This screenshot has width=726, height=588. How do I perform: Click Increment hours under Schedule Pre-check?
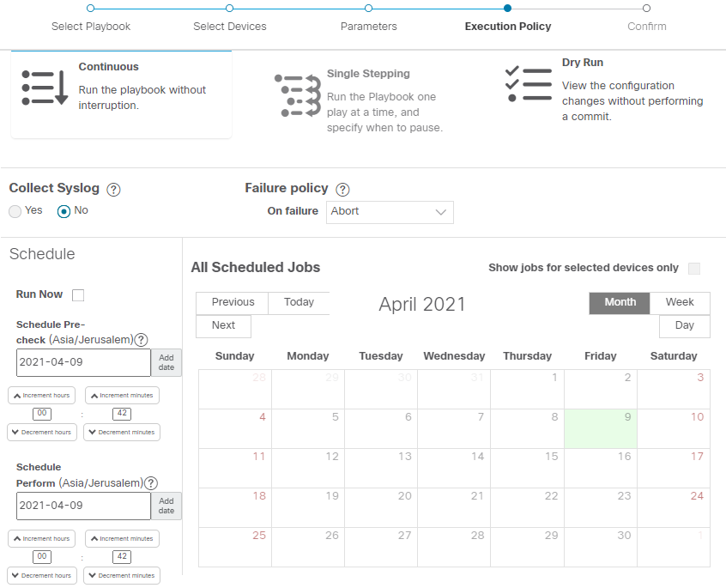pos(41,395)
